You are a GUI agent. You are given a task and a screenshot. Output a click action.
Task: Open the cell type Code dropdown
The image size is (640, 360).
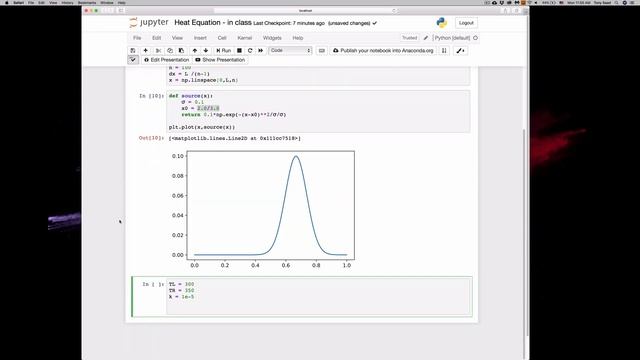pyautogui.click(x=290, y=51)
